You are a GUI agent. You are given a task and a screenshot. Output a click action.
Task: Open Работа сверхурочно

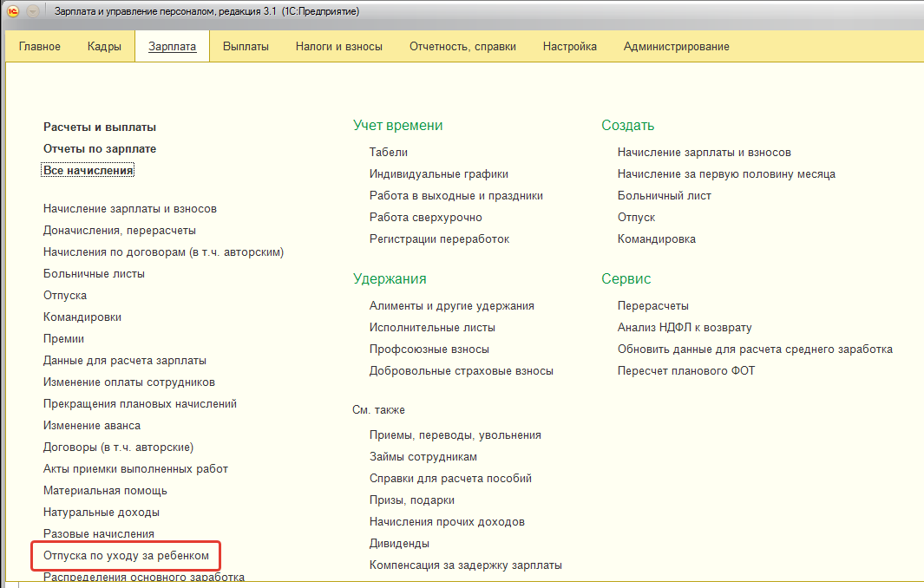tap(425, 218)
